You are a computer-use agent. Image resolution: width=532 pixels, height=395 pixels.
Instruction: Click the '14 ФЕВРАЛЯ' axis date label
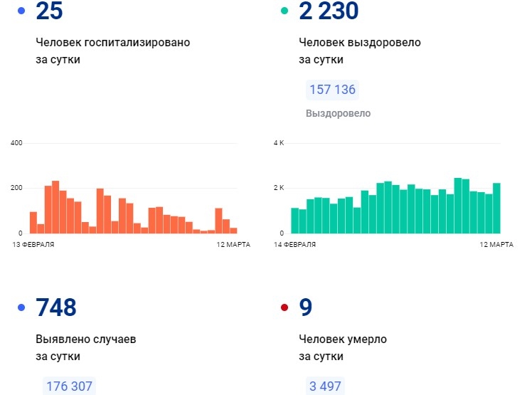[294, 245]
